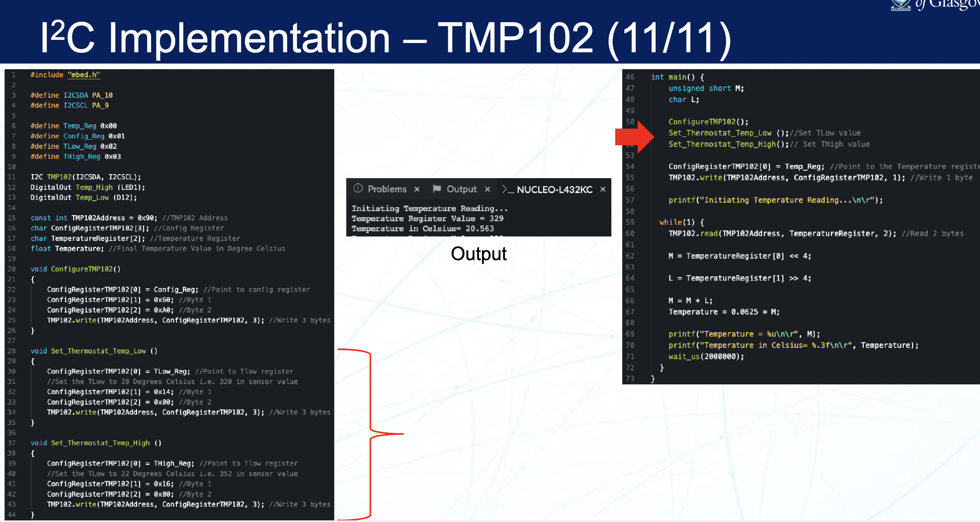Click the terminal prompt icon beside NUCLEO-L432KC
Screen dimensions: 980x522
507,189
